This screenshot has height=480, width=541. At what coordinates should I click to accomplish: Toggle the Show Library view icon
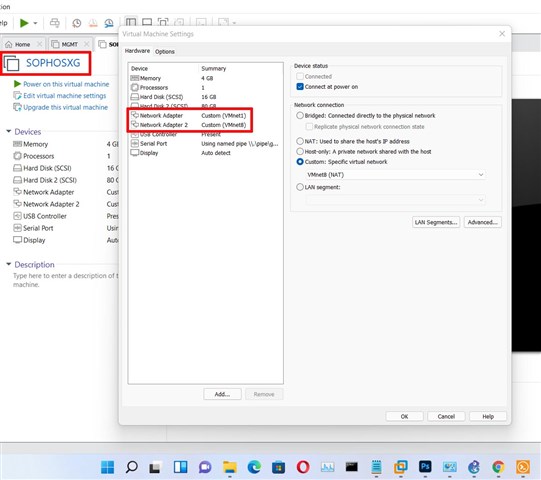(131, 23)
